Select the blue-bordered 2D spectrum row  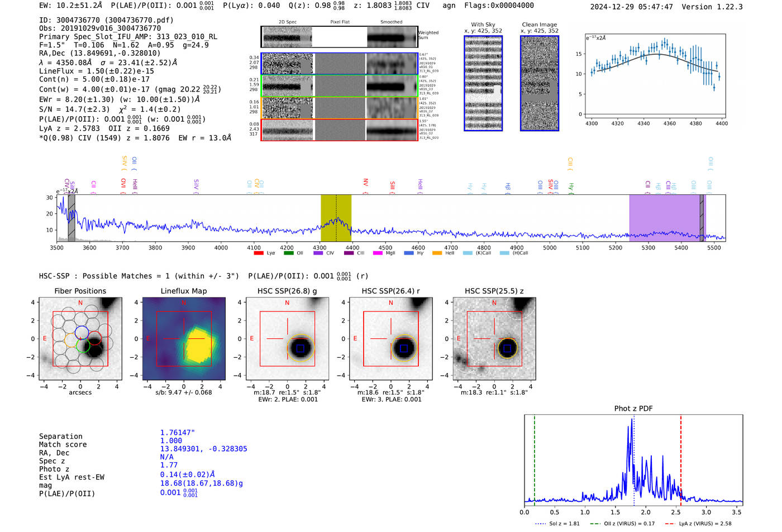[x=340, y=64]
